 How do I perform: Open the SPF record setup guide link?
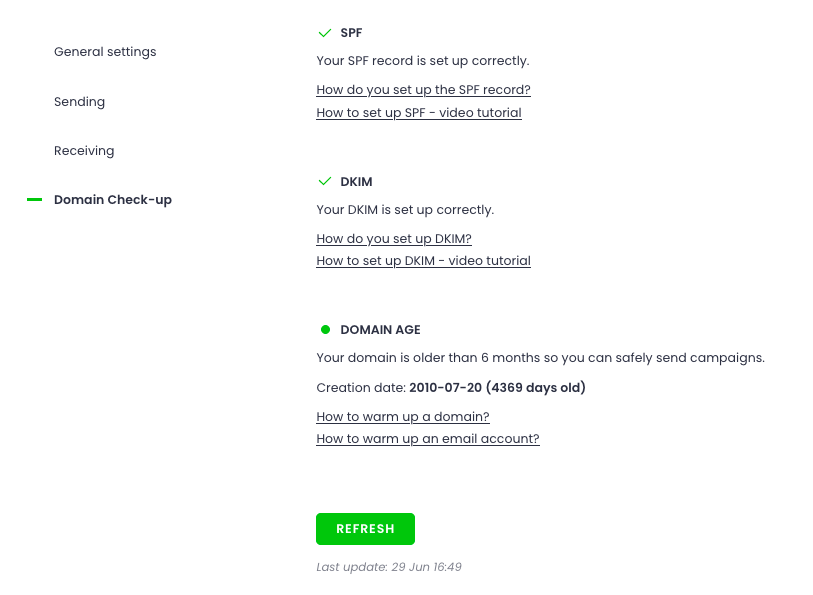(423, 89)
